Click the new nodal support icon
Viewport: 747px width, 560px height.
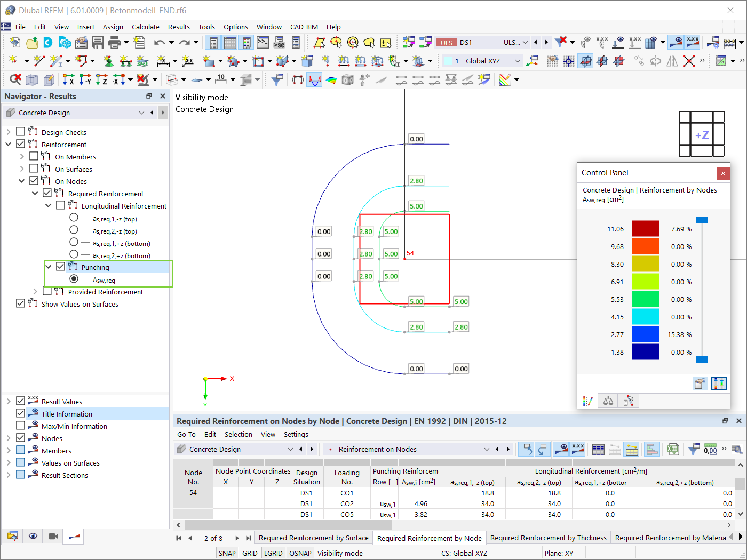coord(108,61)
